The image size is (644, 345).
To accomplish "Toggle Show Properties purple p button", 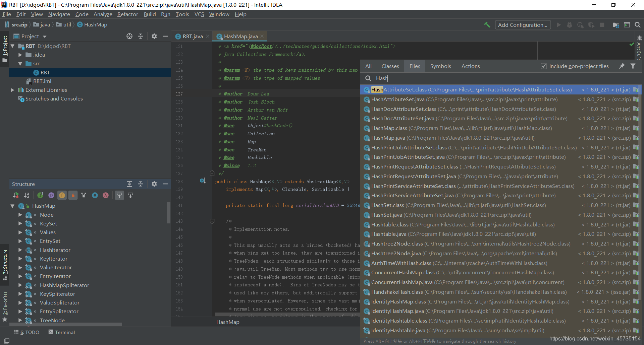I will pyautogui.click(x=51, y=195).
